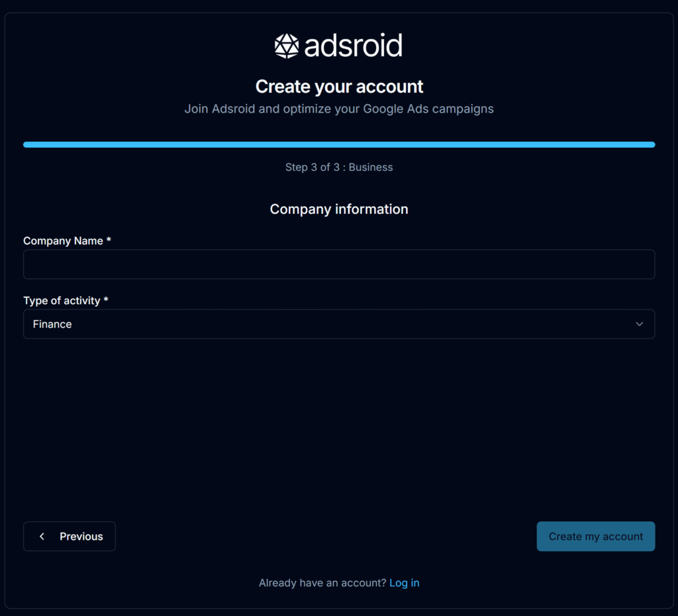Click the 'Join Adsroid and optimize' subtitle
Viewport: 678px width, 616px height.
point(339,109)
